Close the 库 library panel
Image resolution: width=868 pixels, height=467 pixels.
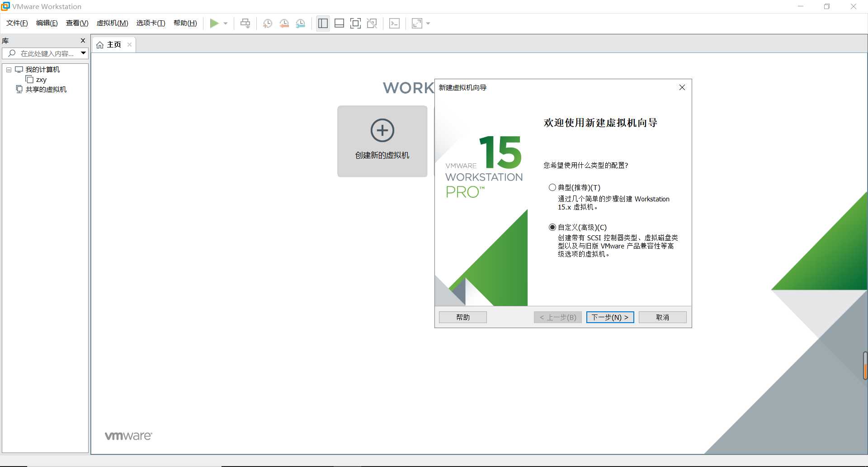(x=83, y=41)
